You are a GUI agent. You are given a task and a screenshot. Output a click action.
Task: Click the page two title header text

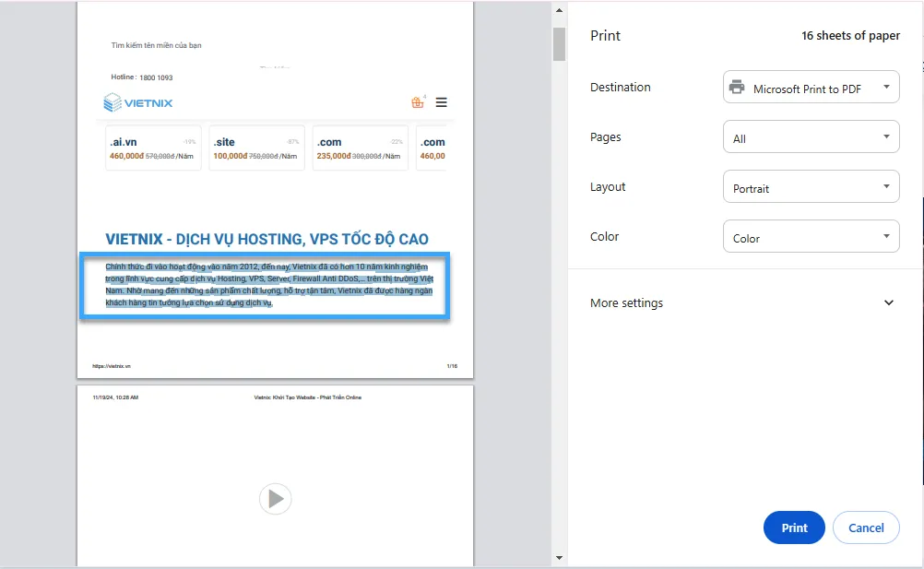[308, 397]
